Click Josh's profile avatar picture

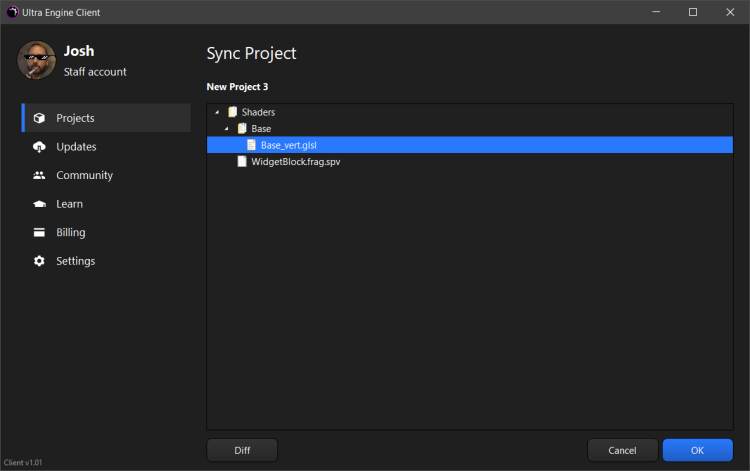(36, 61)
